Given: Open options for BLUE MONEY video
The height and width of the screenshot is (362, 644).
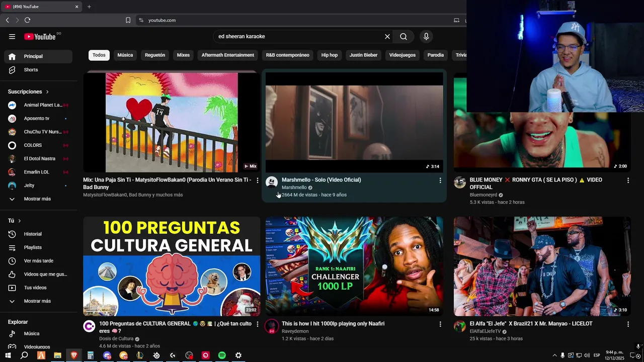Looking at the screenshot, I should (628, 180).
